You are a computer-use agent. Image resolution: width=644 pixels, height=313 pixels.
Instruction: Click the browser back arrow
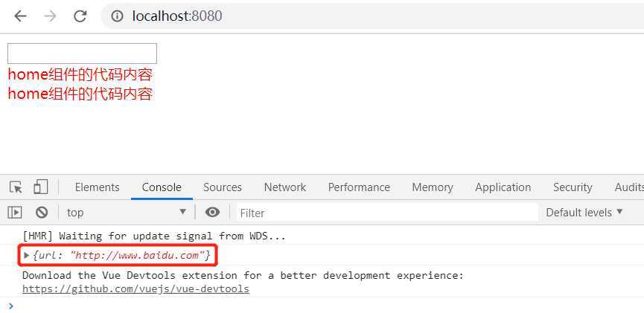pos(20,16)
